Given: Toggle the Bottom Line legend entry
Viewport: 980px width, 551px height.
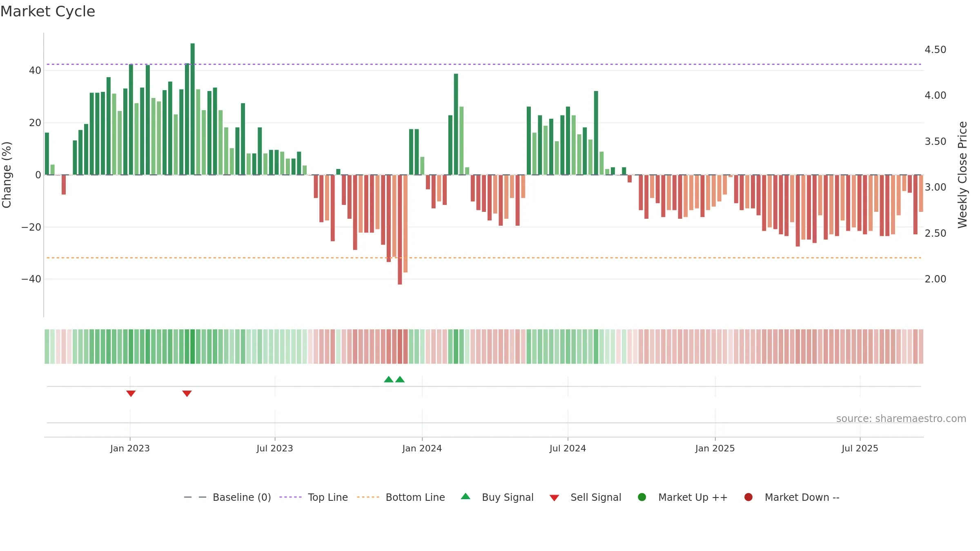Looking at the screenshot, I should (x=401, y=497).
